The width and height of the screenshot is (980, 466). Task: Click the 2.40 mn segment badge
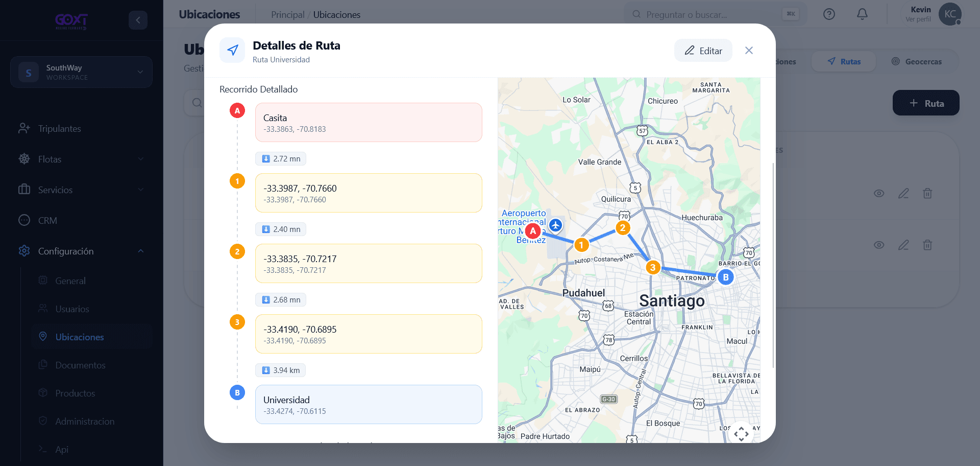click(281, 229)
